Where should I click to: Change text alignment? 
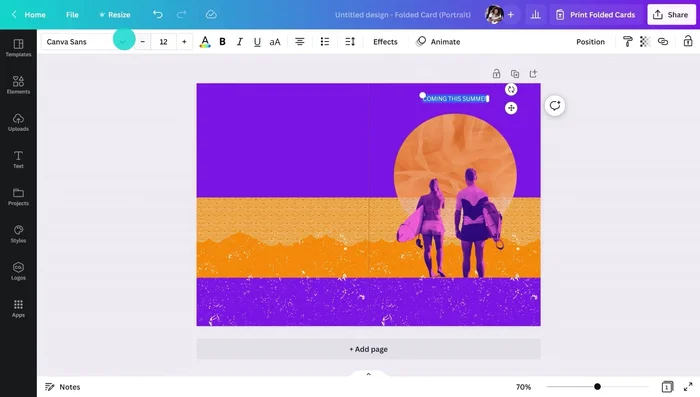[300, 42]
